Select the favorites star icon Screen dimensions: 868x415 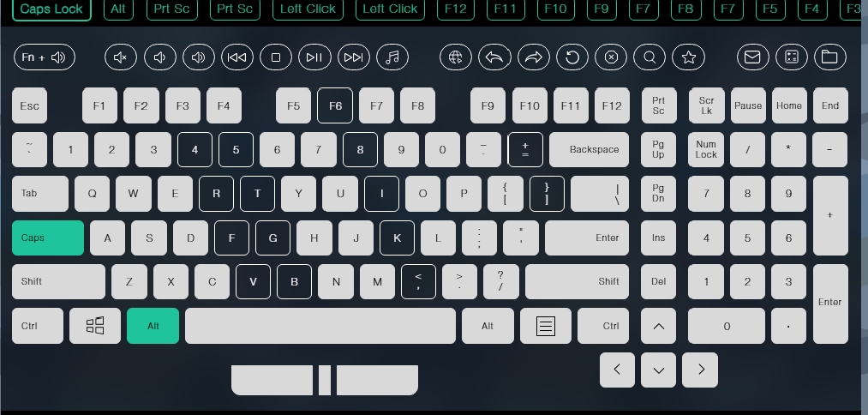coord(688,57)
